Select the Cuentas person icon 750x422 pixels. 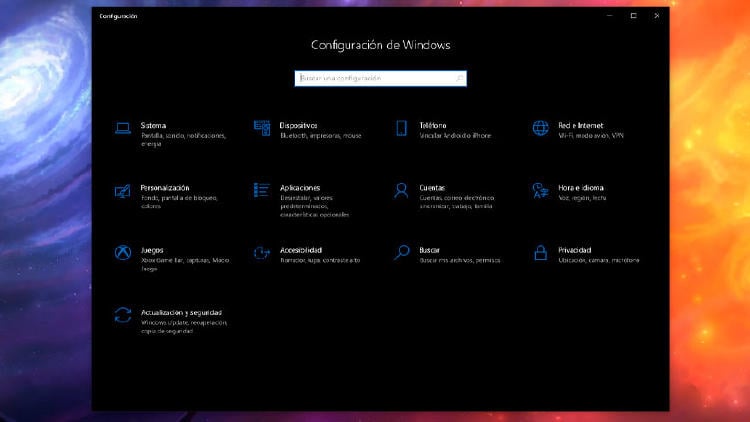(401, 190)
